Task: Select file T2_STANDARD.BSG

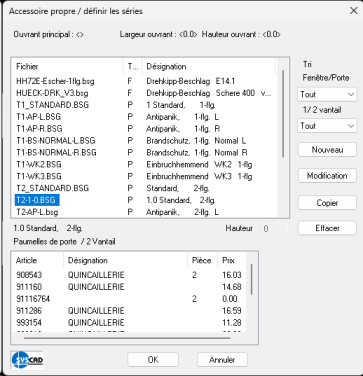Action: 53,188
